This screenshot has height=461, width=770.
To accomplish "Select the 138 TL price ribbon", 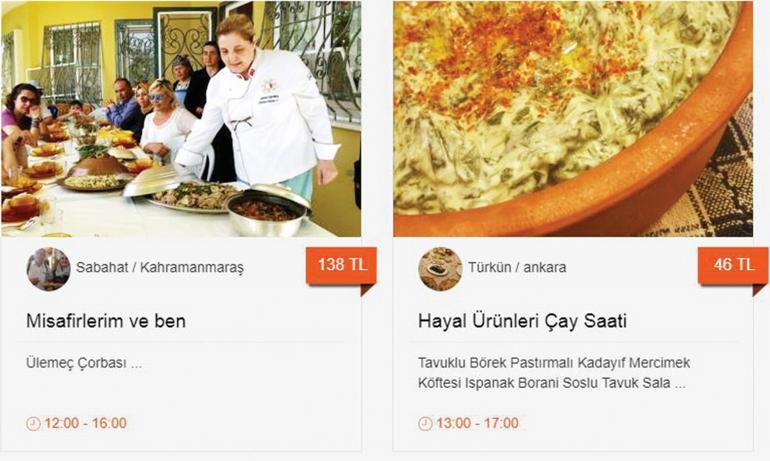I will click(341, 266).
